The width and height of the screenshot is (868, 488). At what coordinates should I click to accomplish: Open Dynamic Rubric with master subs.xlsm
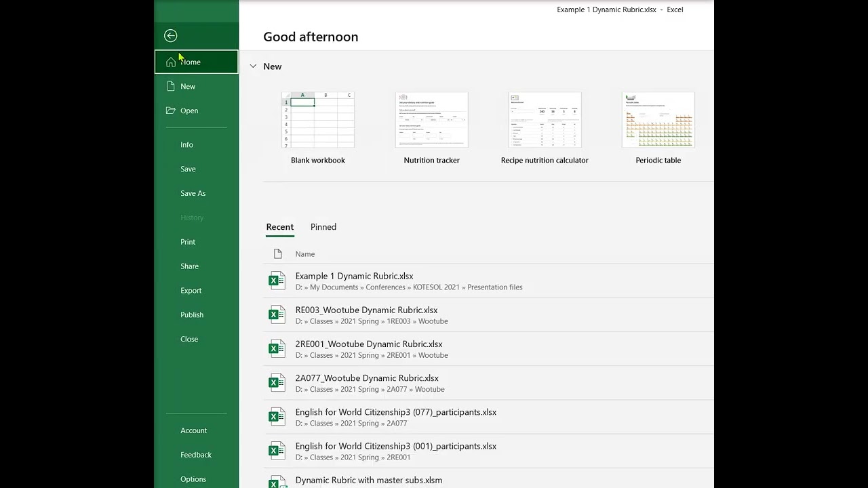(x=488, y=480)
